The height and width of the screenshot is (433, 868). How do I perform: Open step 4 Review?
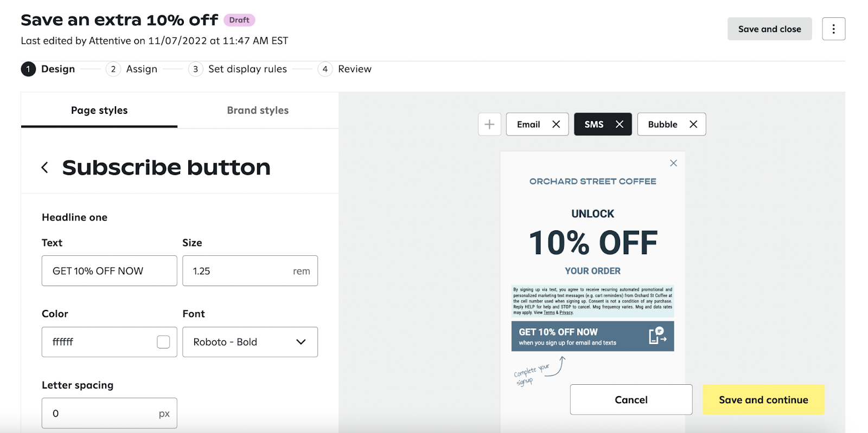345,69
